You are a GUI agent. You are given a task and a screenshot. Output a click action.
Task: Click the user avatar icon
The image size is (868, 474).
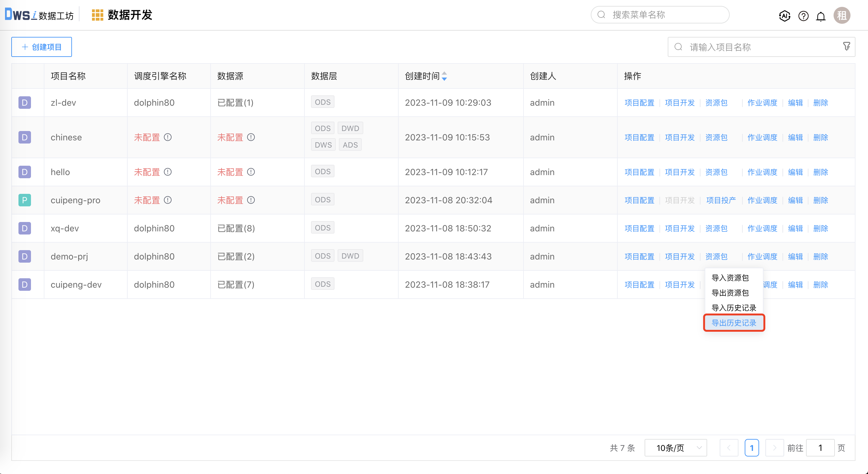coord(842,16)
